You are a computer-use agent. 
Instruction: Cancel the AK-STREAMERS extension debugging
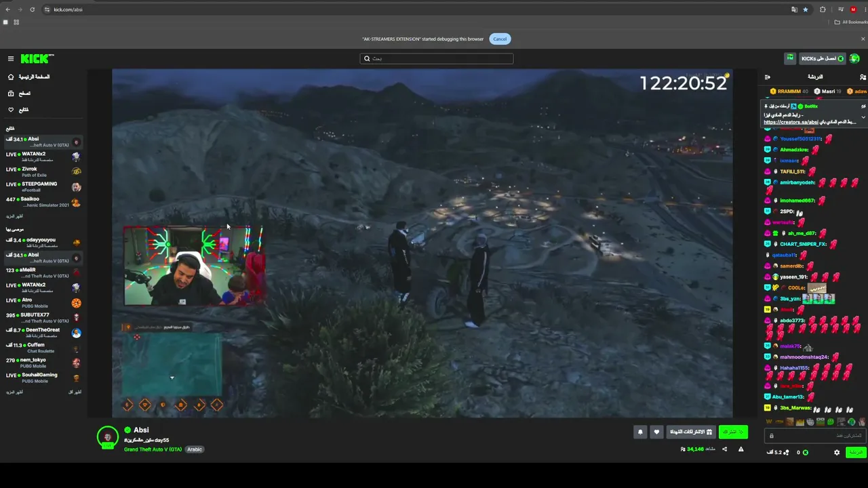500,39
